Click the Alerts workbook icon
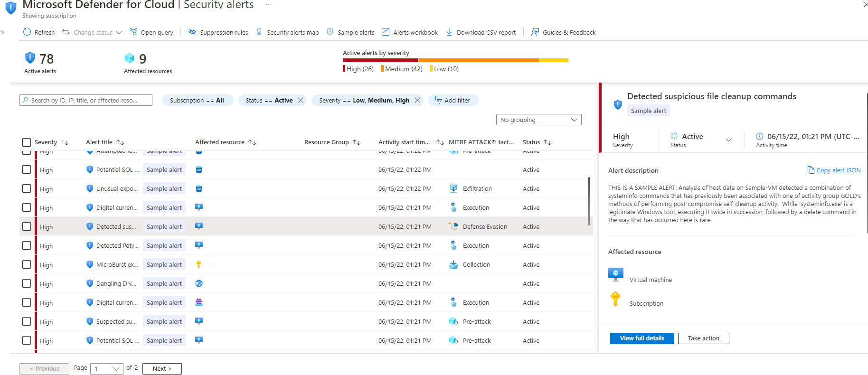 coord(386,32)
